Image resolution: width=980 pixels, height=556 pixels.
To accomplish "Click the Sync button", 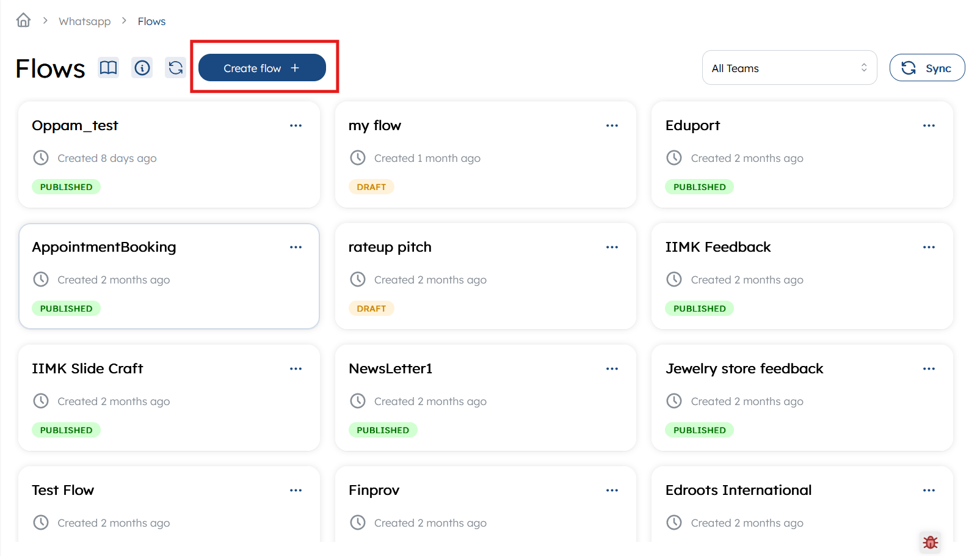I will pos(927,68).
